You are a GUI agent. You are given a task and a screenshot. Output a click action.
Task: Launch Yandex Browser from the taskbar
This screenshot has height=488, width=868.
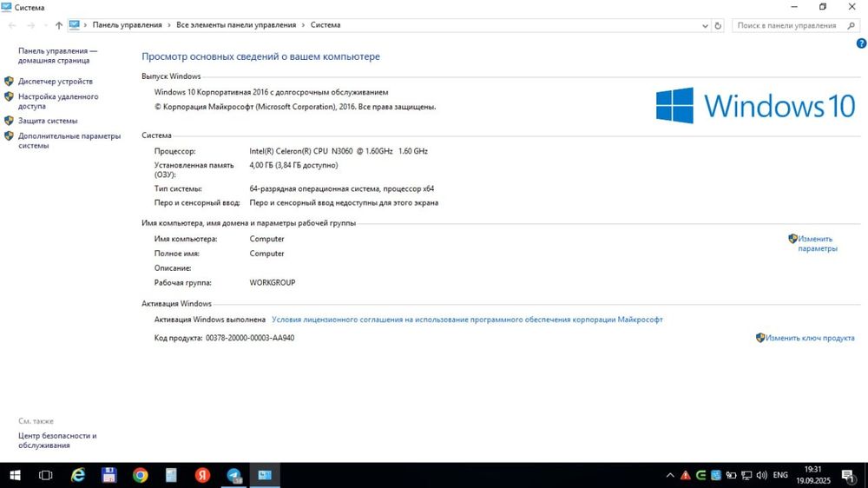tap(202, 475)
